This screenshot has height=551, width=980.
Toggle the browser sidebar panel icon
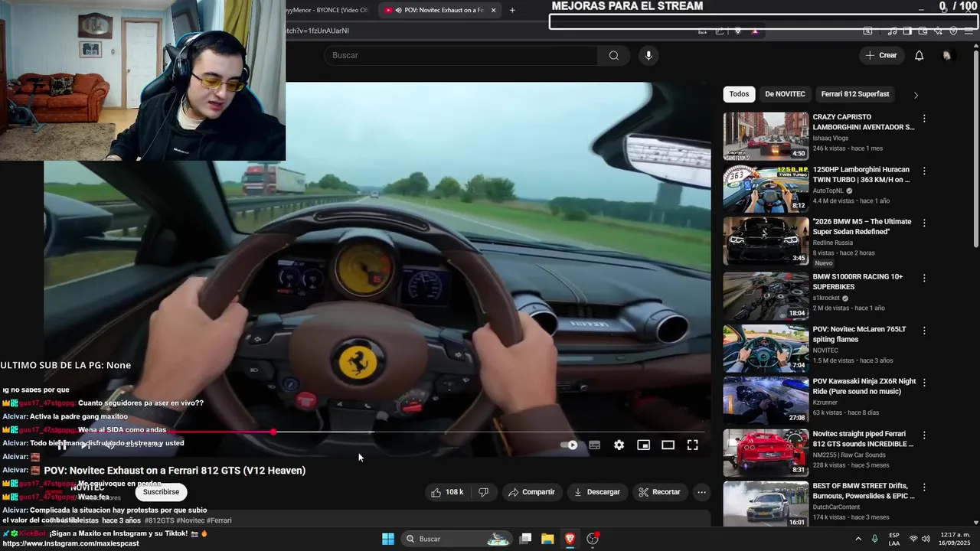[x=907, y=31]
